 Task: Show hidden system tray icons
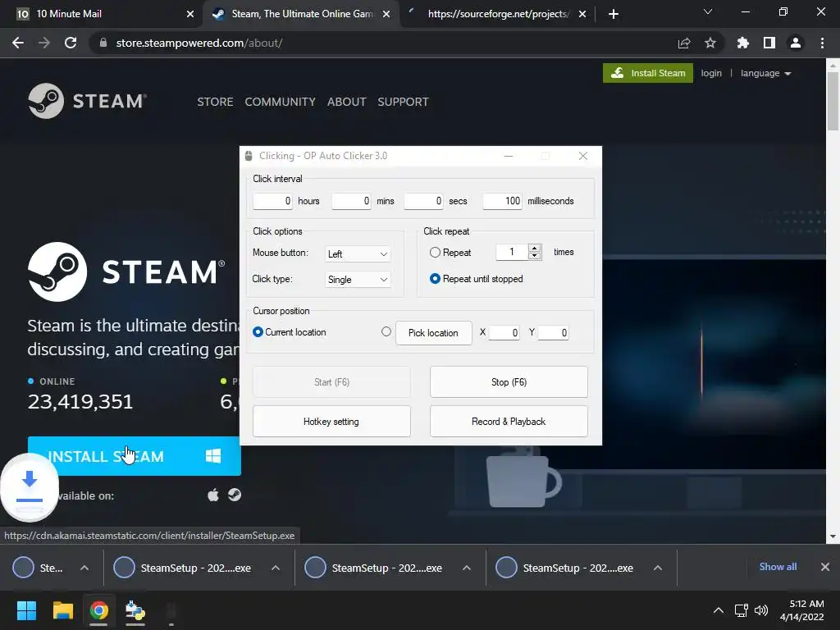(719, 610)
